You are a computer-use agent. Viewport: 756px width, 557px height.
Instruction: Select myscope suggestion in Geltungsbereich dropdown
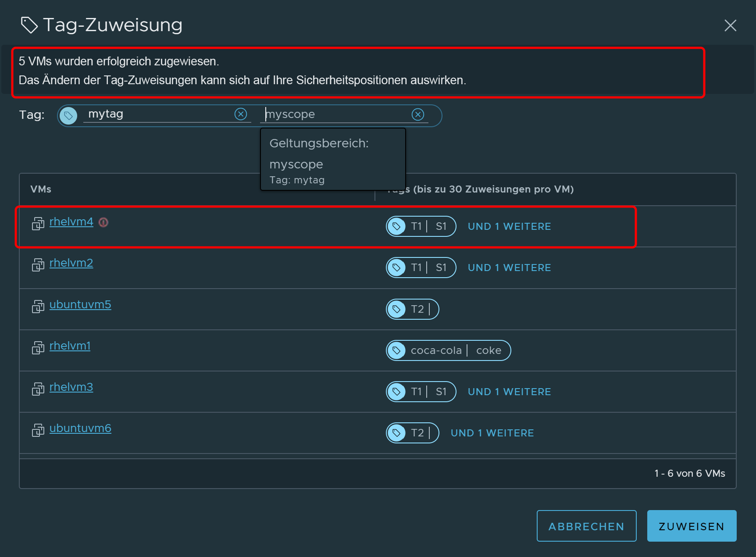pos(333,171)
